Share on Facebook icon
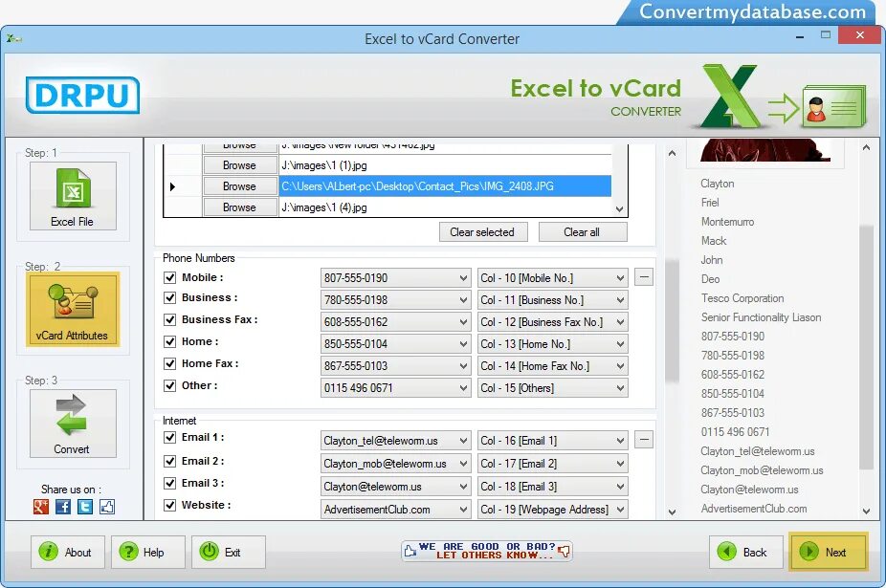 click(63, 507)
